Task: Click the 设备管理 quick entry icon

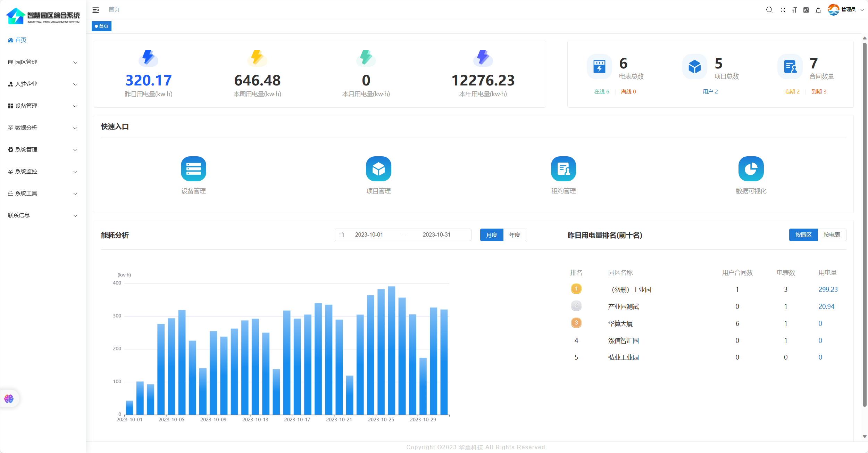Action: (193, 169)
